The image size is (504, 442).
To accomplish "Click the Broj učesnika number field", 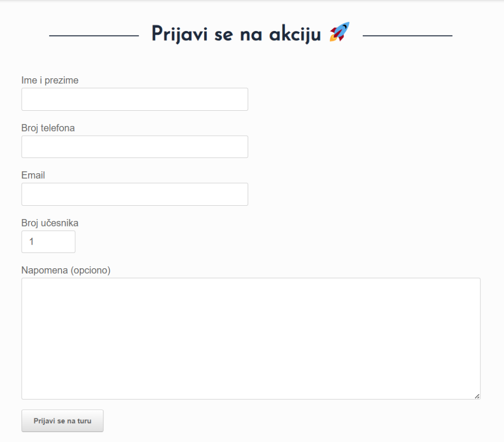I will 48,242.
